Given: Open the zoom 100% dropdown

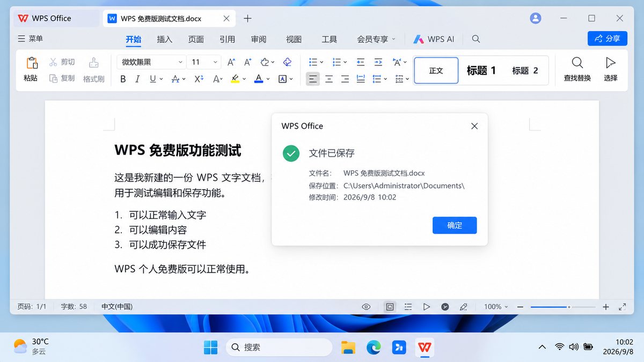Looking at the screenshot, I should pos(496,307).
